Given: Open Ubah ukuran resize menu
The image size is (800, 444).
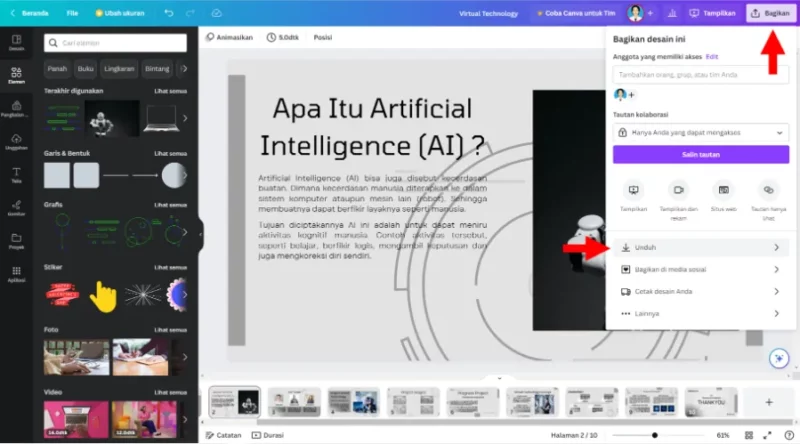Looking at the screenshot, I should pyautogui.click(x=120, y=13).
